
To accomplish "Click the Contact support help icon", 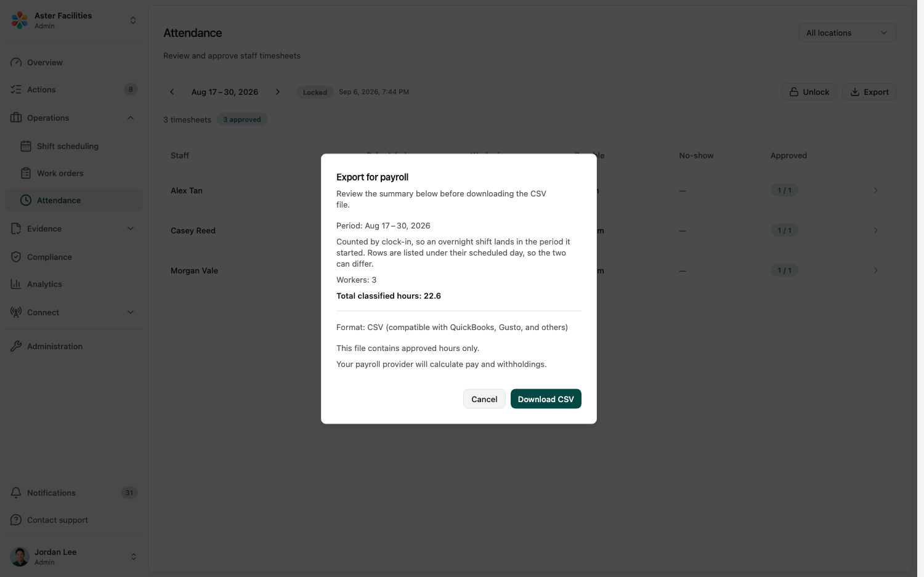I will click(16, 520).
